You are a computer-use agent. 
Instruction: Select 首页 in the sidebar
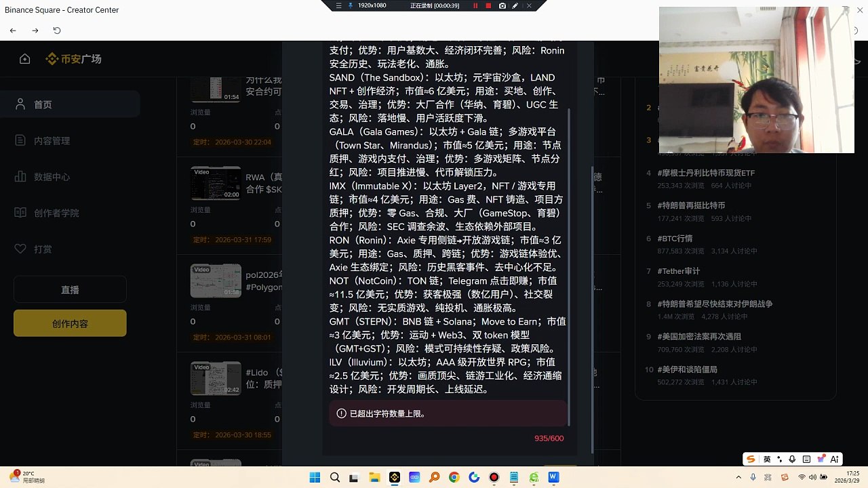coord(70,104)
